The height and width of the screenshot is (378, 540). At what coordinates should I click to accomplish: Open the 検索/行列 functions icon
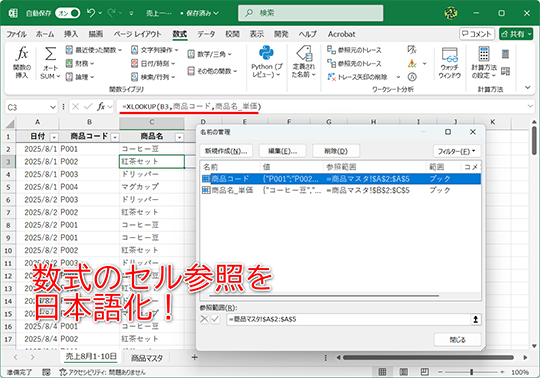click(x=135, y=77)
